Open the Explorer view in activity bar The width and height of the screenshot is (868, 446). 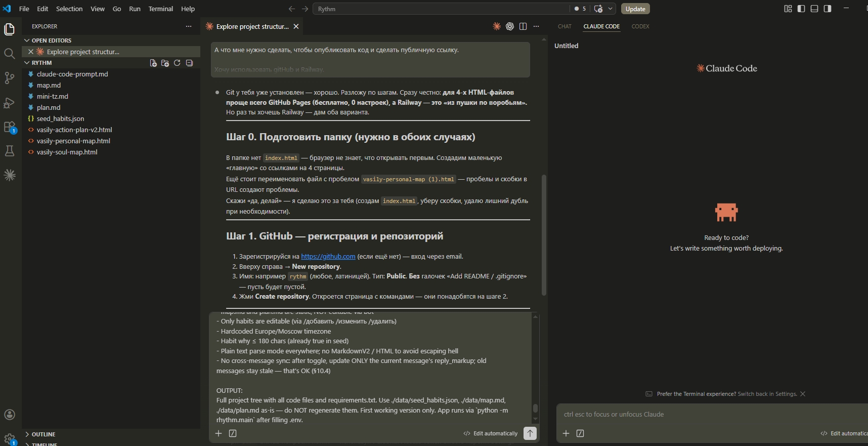tap(9, 29)
